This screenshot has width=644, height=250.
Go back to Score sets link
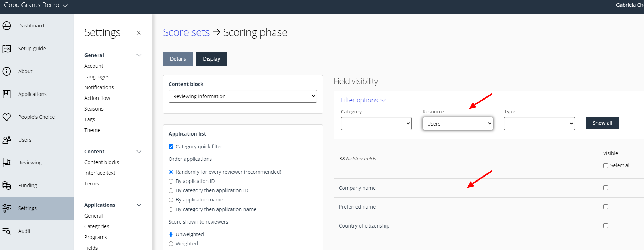click(x=186, y=32)
